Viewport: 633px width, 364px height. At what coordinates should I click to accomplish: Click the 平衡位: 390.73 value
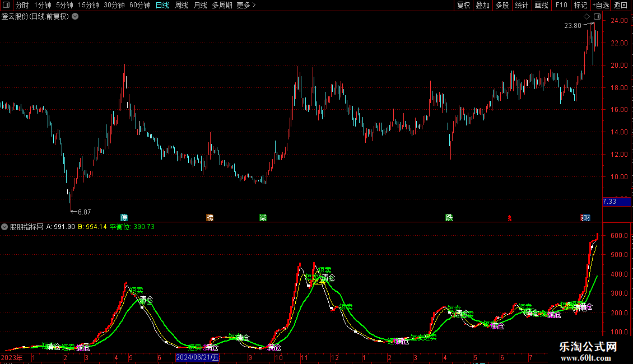(x=132, y=227)
